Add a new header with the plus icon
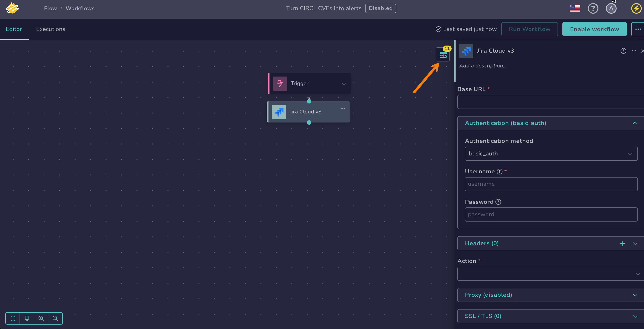Image resolution: width=644 pixels, height=329 pixels. 622,243
